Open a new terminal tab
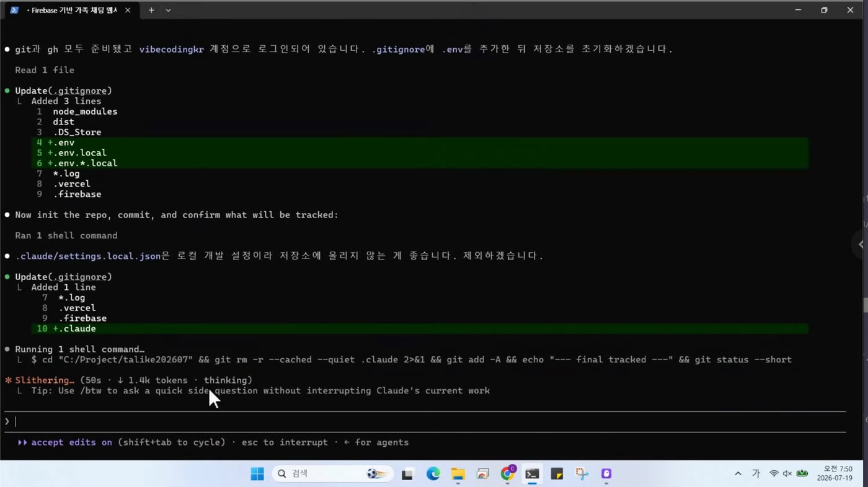The height and width of the screenshot is (487, 868). 151,10
